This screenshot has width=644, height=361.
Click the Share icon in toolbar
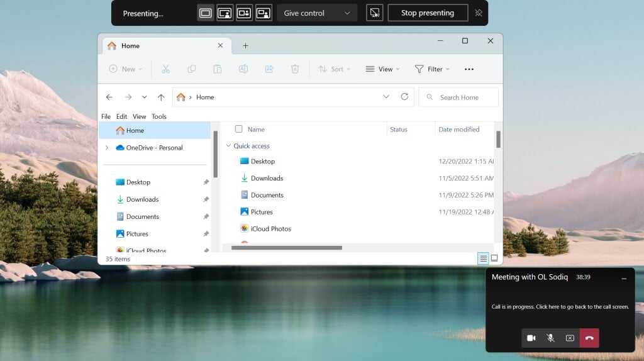click(269, 69)
